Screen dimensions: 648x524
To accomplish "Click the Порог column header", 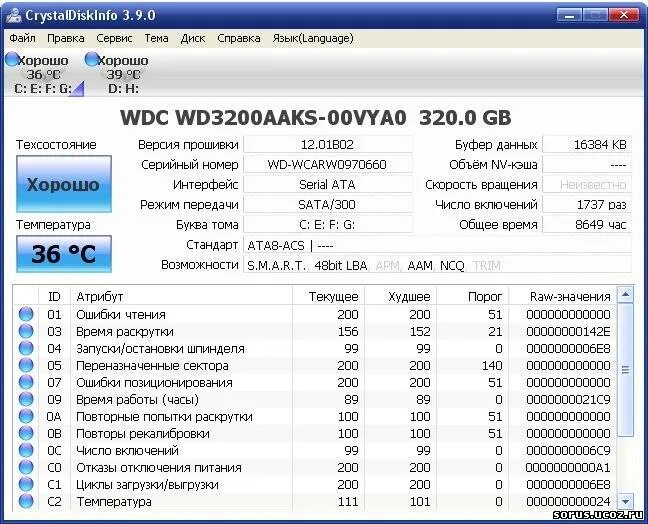I will click(x=472, y=296).
